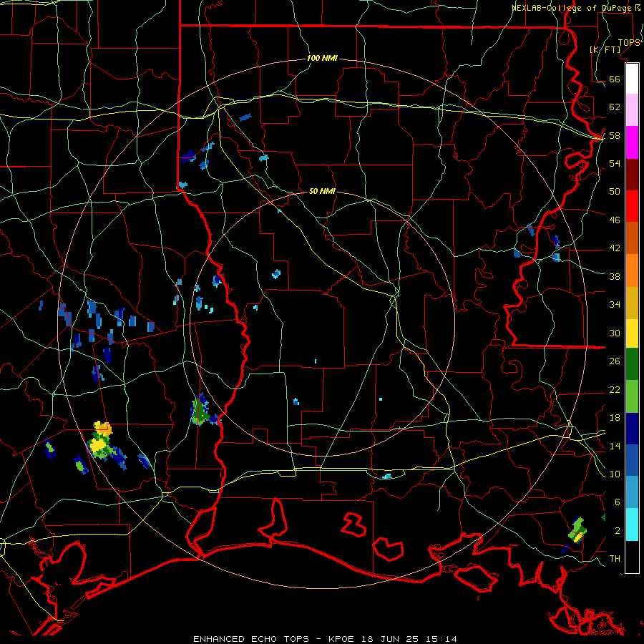Click the legend value 10
This screenshot has width=644, height=644.
click(x=615, y=474)
